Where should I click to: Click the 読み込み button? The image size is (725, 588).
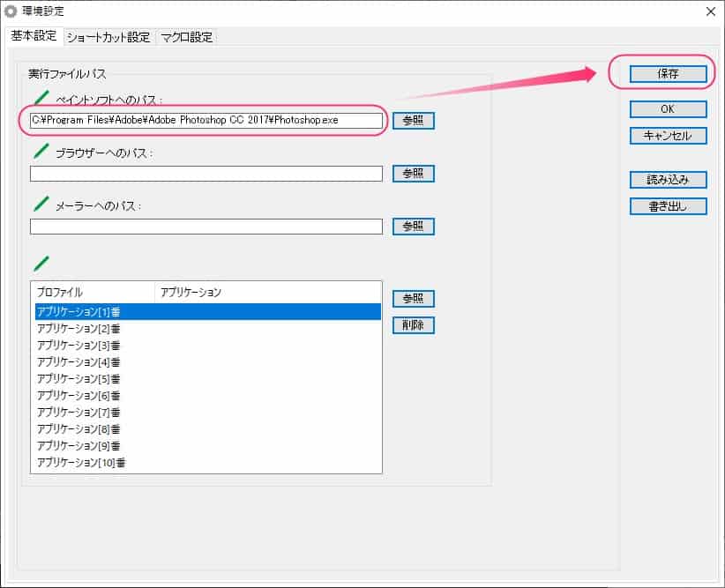[669, 179]
